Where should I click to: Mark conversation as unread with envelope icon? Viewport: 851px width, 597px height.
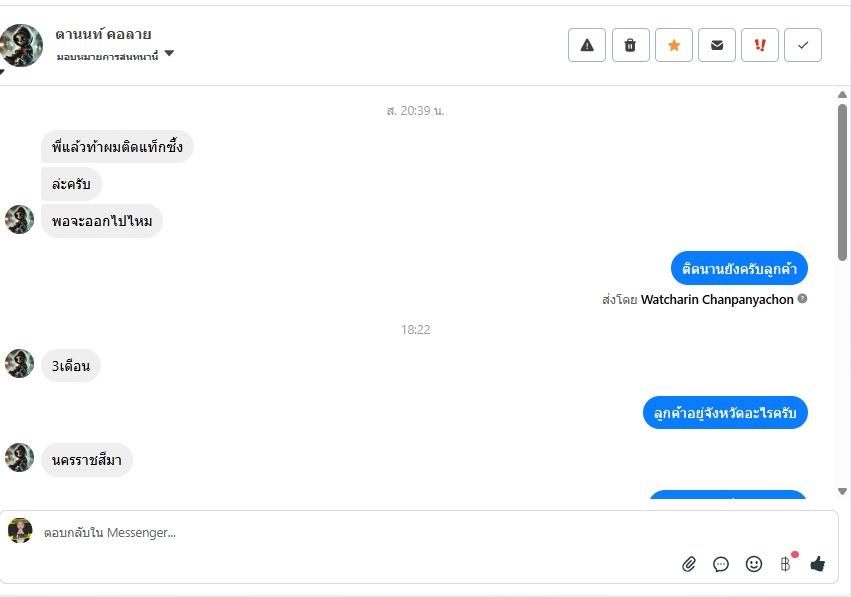[x=716, y=45]
